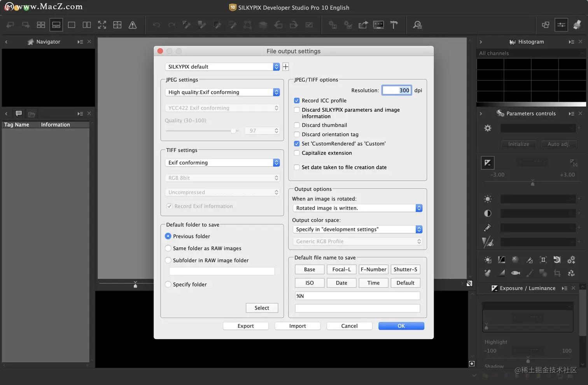Screen dimensions: 588x385
Task: Click the Tag Name column header
Action: pyautogui.click(x=21, y=125)
